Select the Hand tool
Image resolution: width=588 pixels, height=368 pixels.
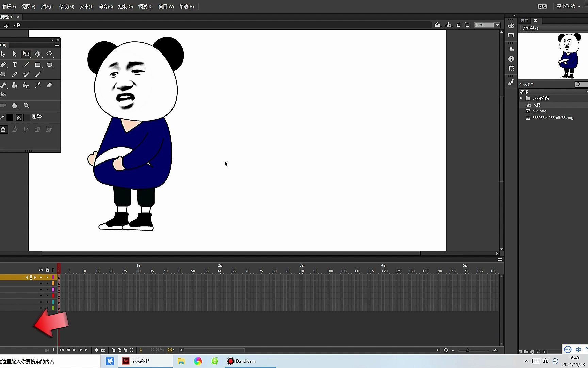pos(15,106)
